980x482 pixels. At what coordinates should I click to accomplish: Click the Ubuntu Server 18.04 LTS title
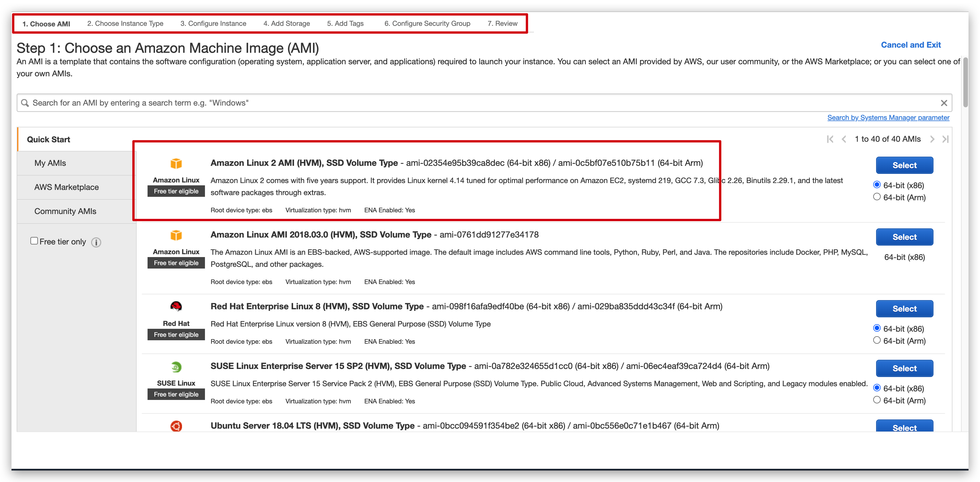point(312,426)
